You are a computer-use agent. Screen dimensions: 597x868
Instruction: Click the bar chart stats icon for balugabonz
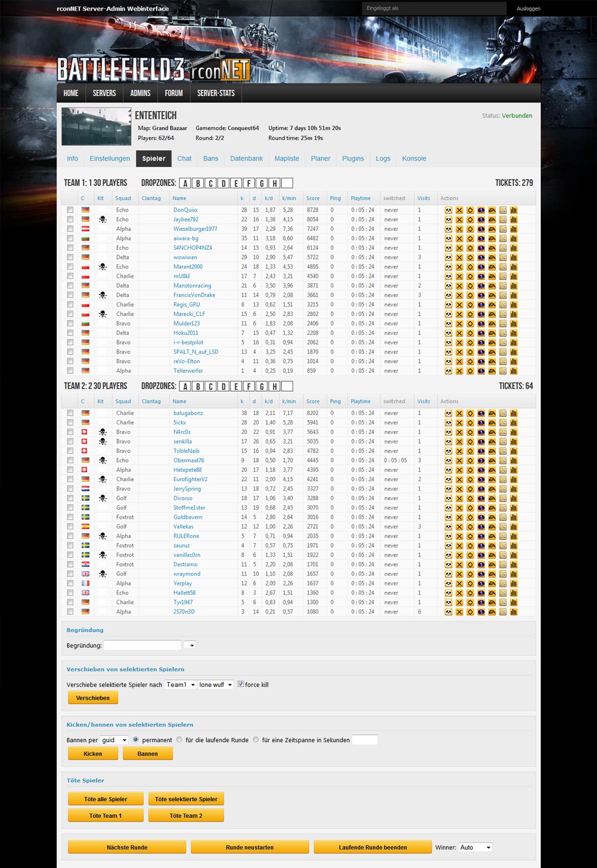(x=514, y=413)
